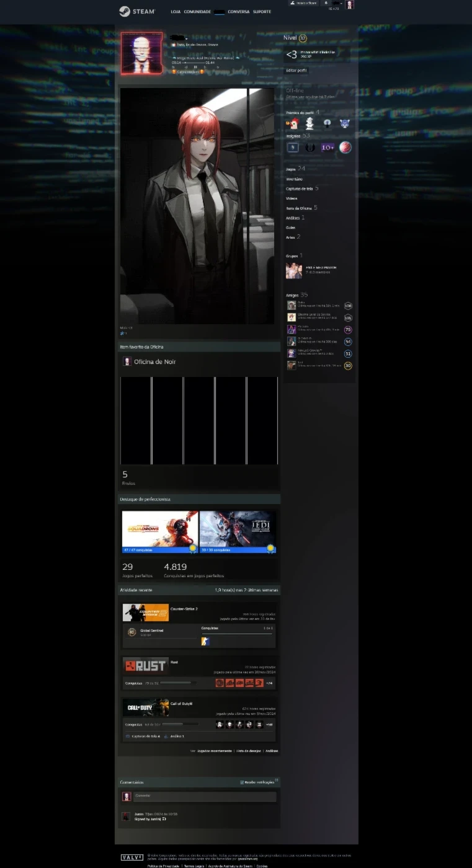472x868 pixels.
Task: Open the Artes 2 link
Action: click(x=293, y=237)
